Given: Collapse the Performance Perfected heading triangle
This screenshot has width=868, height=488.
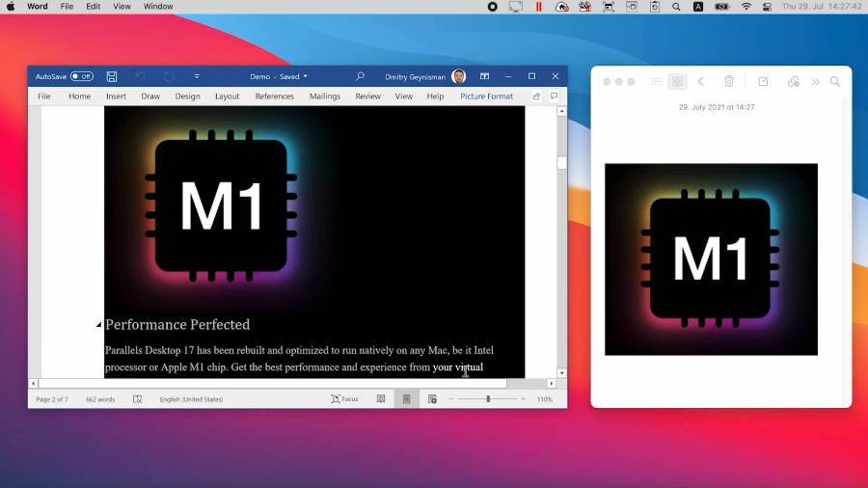Looking at the screenshot, I should (98, 325).
